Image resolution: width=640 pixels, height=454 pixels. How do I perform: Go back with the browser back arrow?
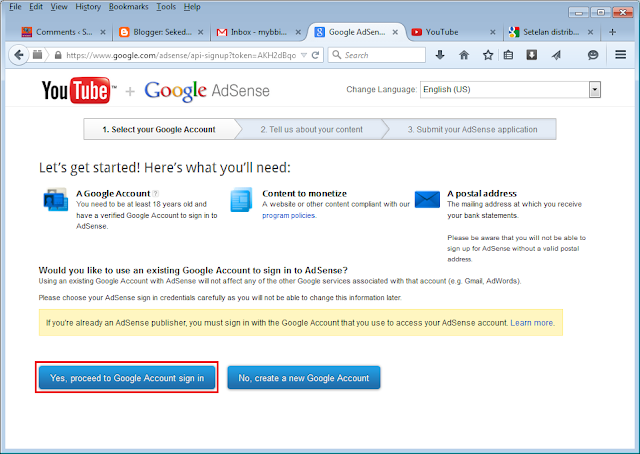(x=18, y=55)
